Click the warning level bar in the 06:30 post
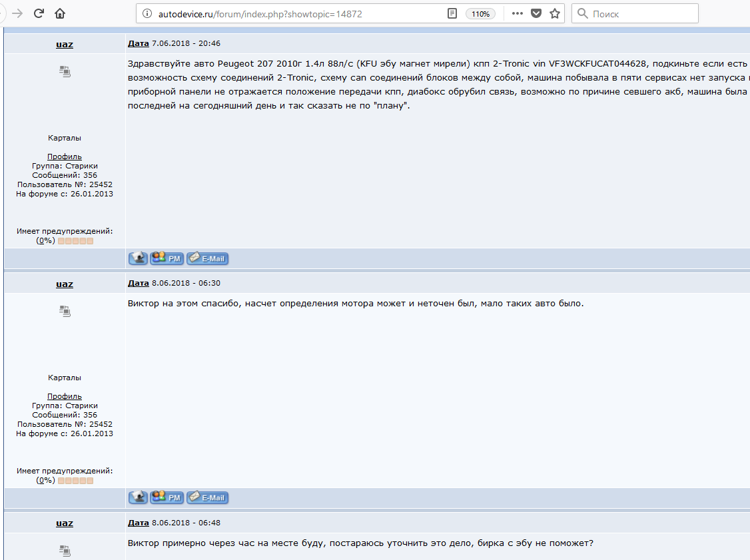Image resolution: width=750 pixels, height=560 pixels. (x=75, y=481)
